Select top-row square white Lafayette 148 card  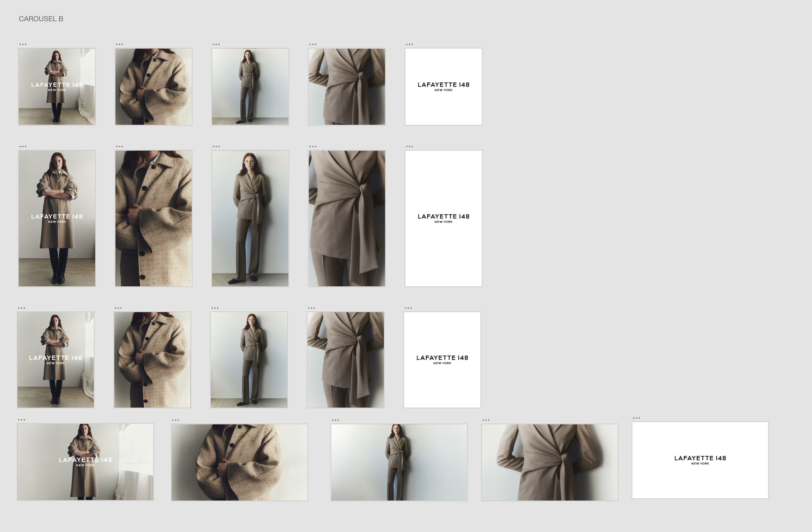[x=443, y=87]
